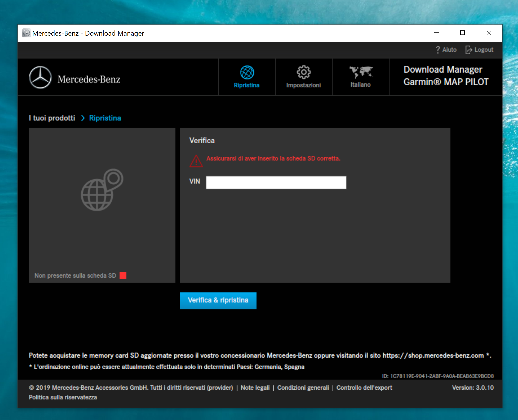Click the Ripristina globe icon
Viewport: 518px width, 420px height.
click(247, 72)
